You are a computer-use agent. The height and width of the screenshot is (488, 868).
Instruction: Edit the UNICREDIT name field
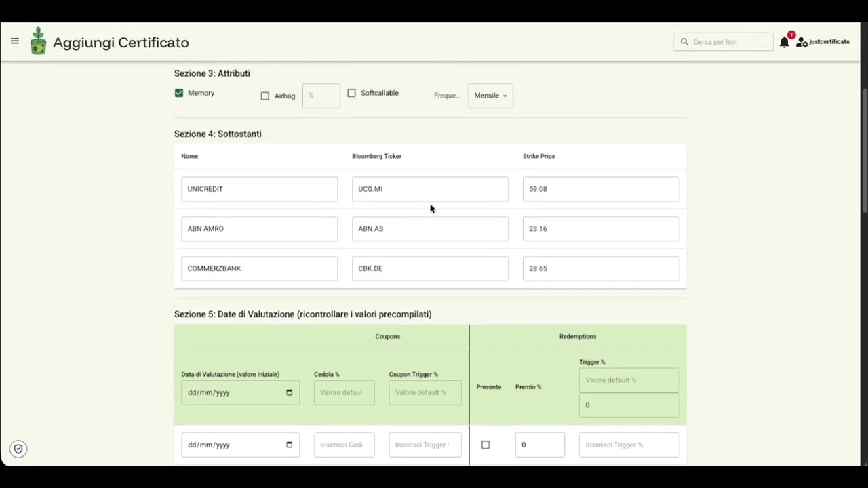(259, 189)
